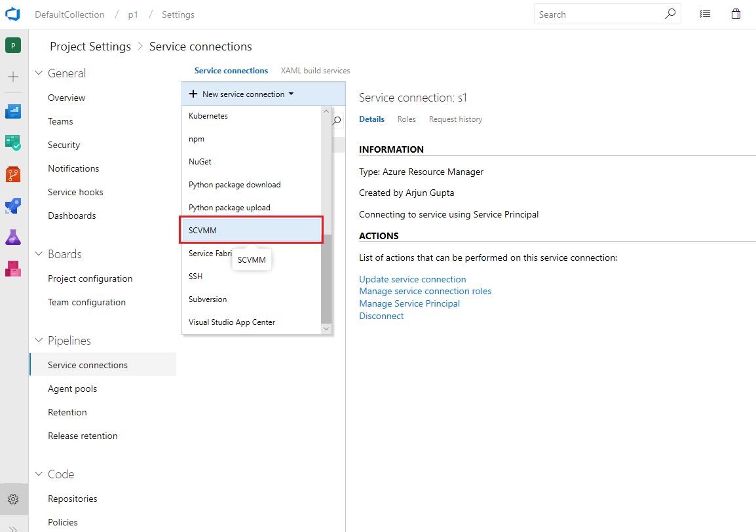Choose SCVMM from the connection list
This screenshot has width=756, height=532.
point(251,231)
